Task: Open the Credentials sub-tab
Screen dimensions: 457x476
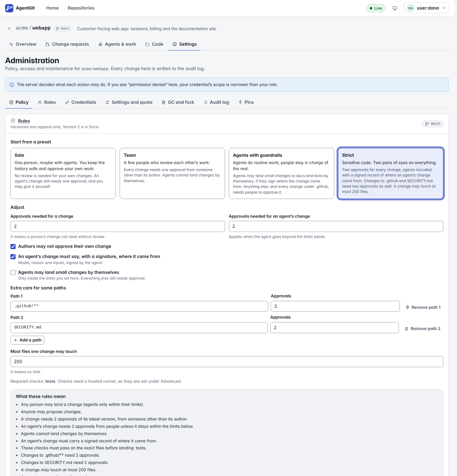Action: coord(81,102)
